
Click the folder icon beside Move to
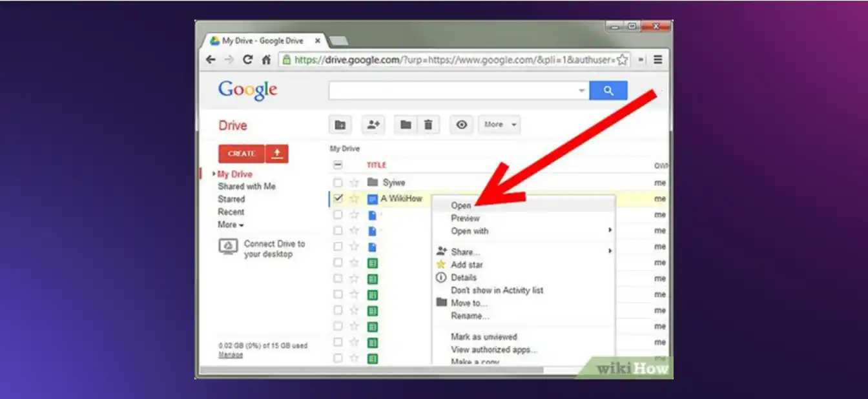(441, 302)
